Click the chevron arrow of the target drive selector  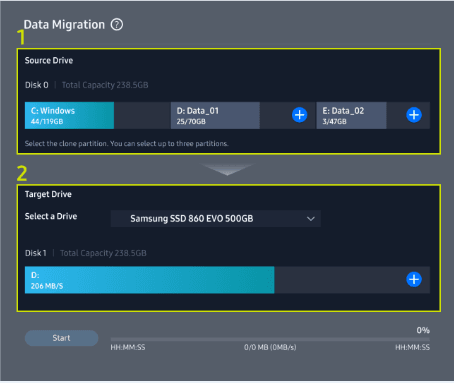click(x=311, y=219)
